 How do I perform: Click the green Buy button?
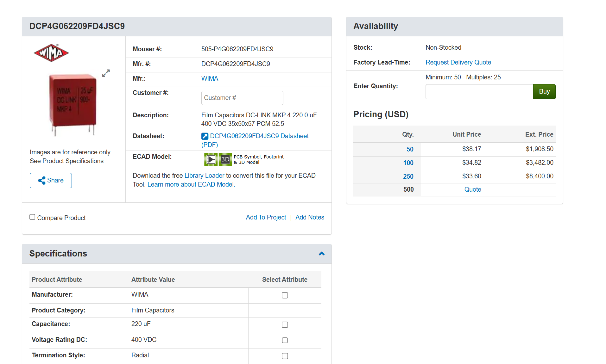544,92
